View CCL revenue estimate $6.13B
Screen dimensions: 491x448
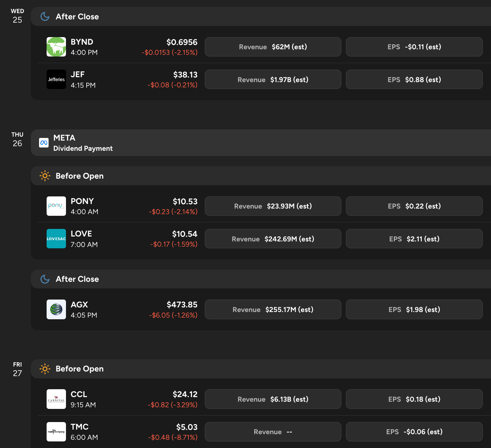[273, 399]
